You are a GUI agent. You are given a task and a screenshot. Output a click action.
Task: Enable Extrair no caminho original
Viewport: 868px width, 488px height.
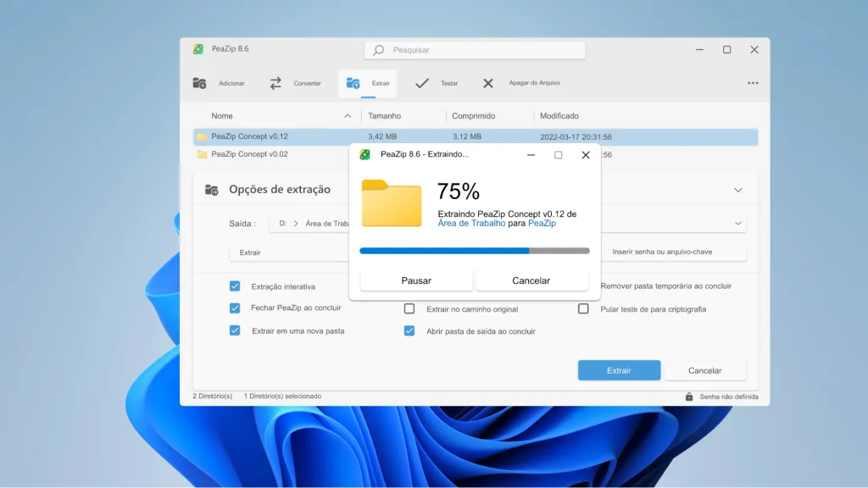tap(409, 308)
